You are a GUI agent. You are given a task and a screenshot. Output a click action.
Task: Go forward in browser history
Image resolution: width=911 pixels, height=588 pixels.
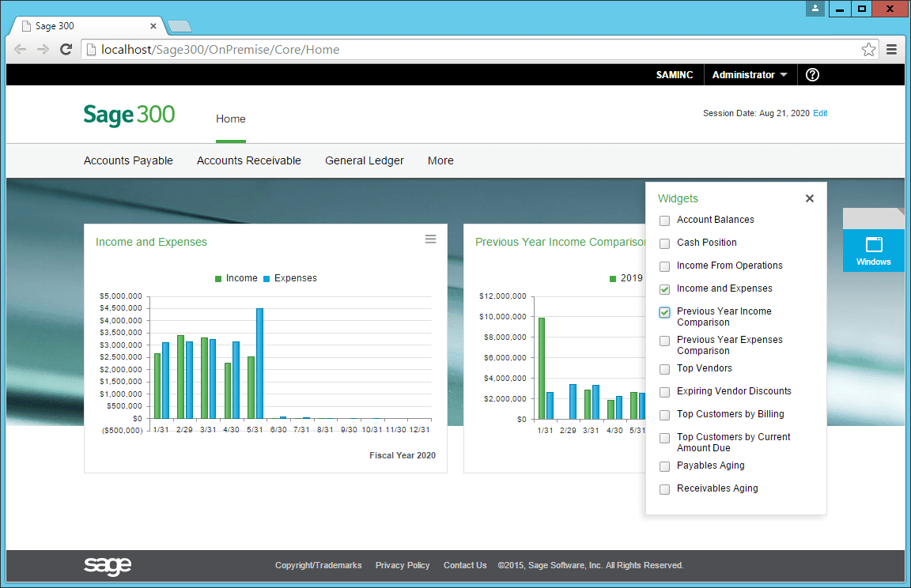point(43,49)
